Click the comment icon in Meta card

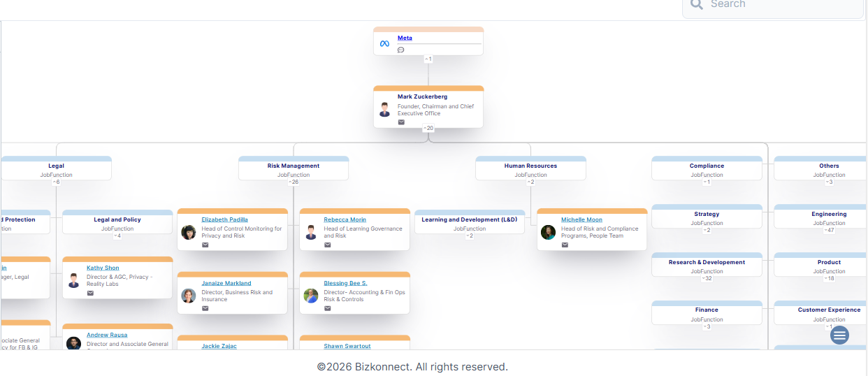pos(401,50)
